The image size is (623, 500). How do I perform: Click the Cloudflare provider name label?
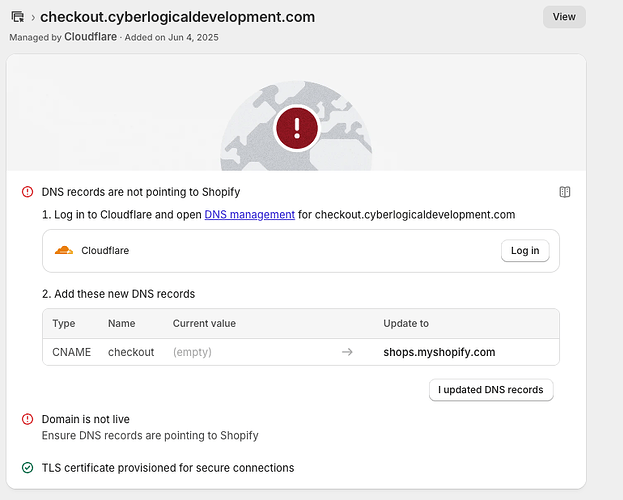pos(105,250)
